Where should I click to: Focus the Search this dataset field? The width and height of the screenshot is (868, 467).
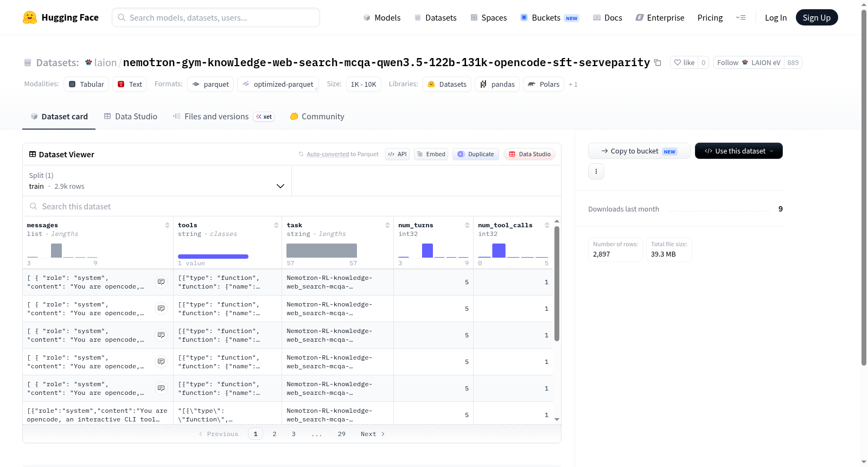[291, 206]
